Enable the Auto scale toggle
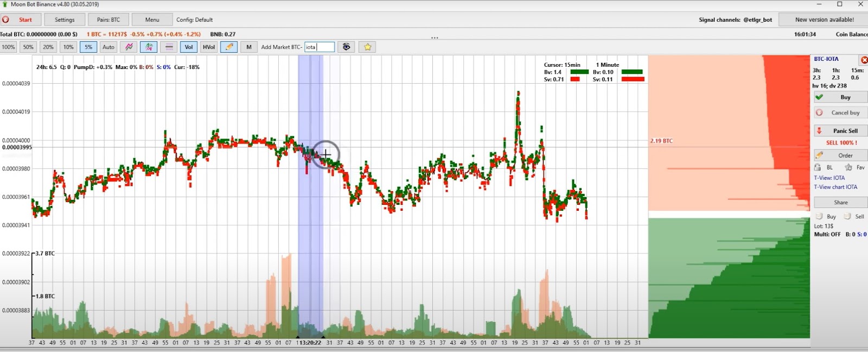Image resolution: width=868 pixels, height=352 pixels. point(108,47)
